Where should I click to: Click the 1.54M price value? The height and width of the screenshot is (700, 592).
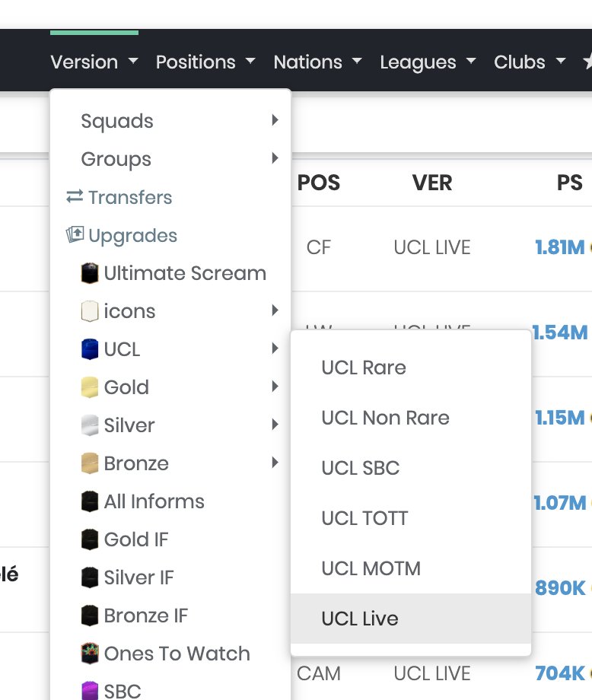coord(560,332)
